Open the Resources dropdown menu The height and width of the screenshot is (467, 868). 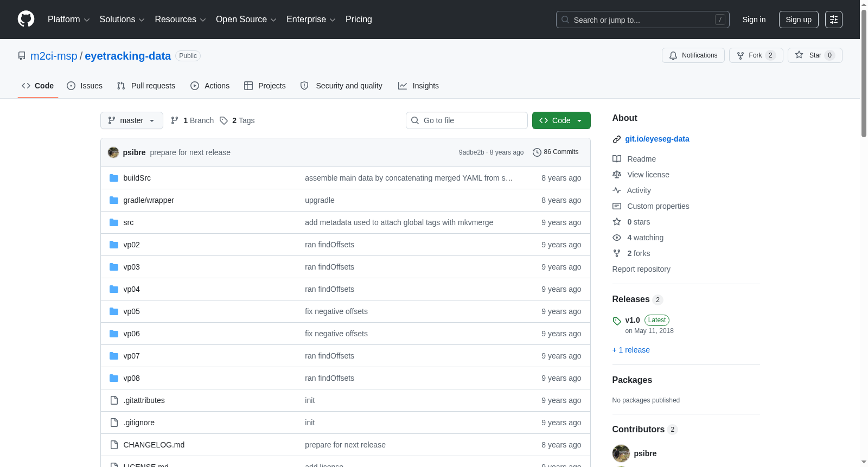pyautogui.click(x=180, y=20)
